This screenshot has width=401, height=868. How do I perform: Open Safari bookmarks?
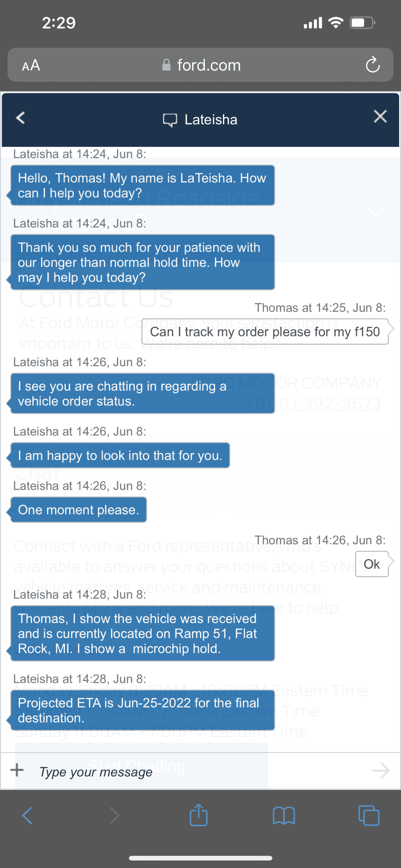click(x=284, y=816)
